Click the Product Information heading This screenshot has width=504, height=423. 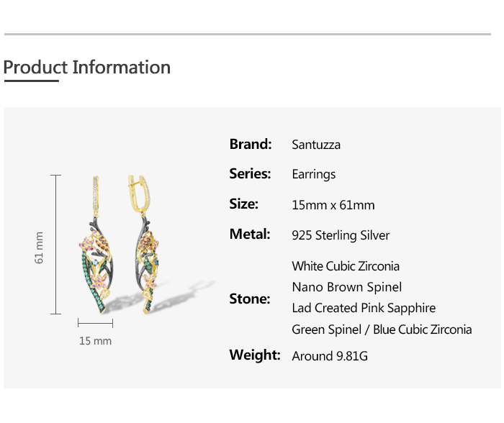87,68
